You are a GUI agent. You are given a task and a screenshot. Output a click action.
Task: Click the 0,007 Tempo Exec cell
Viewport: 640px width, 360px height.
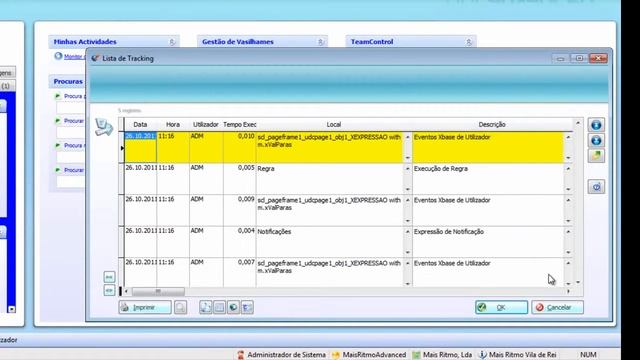tap(240, 273)
